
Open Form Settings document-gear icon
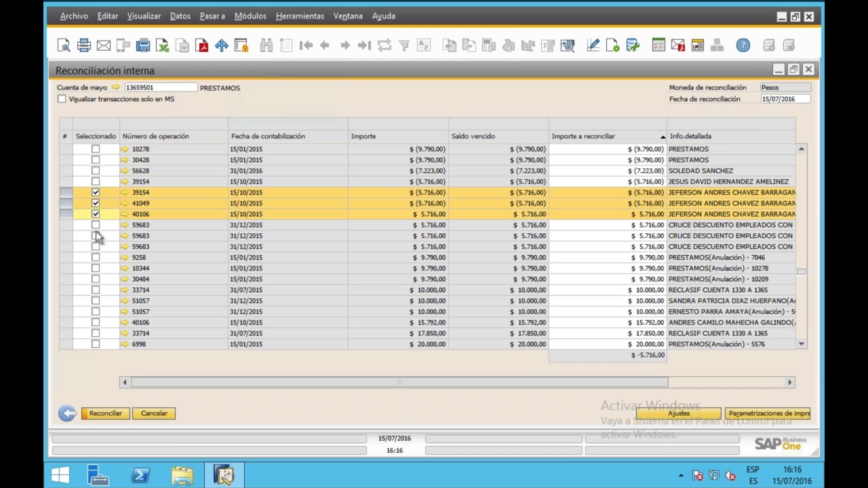(x=612, y=45)
